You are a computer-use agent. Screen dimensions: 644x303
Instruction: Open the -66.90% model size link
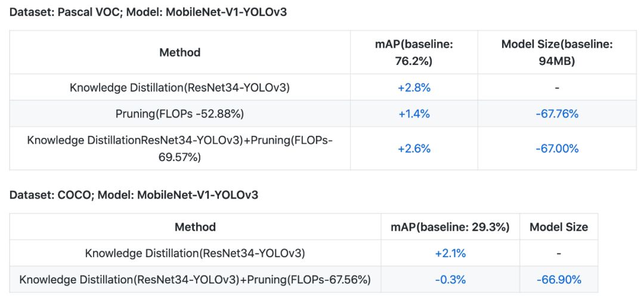559,280
